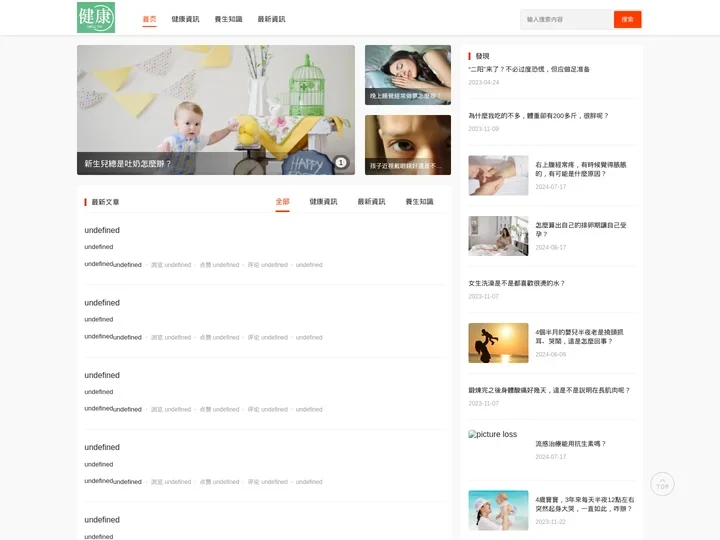
Task: Open article 4個半月的嬰兒半夜老是撓頭抓耳
Action: (x=579, y=337)
